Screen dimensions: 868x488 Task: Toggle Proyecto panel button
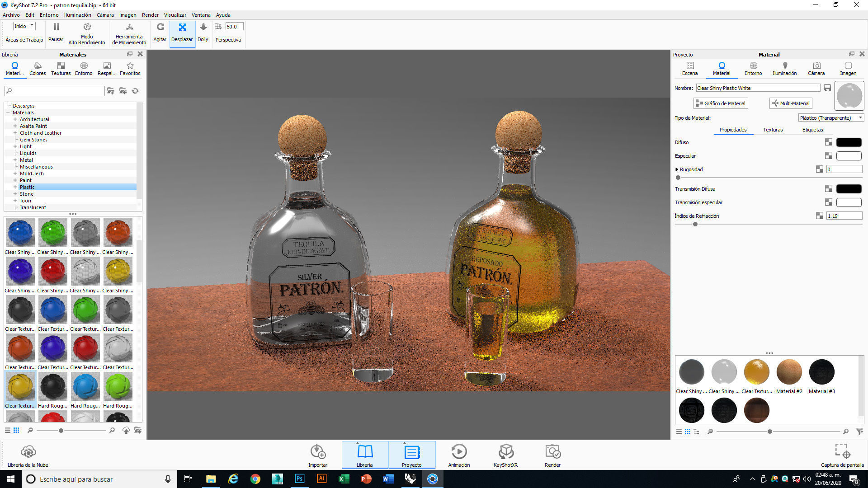[412, 455]
